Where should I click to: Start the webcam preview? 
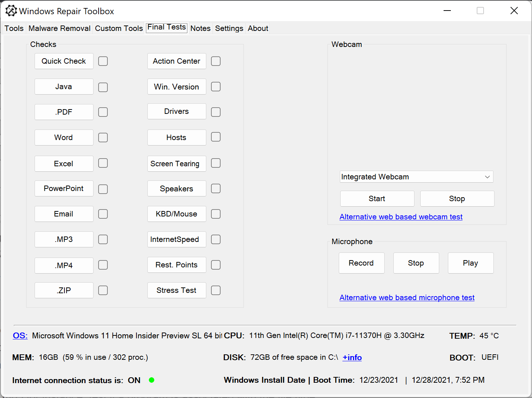[x=377, y=199]
